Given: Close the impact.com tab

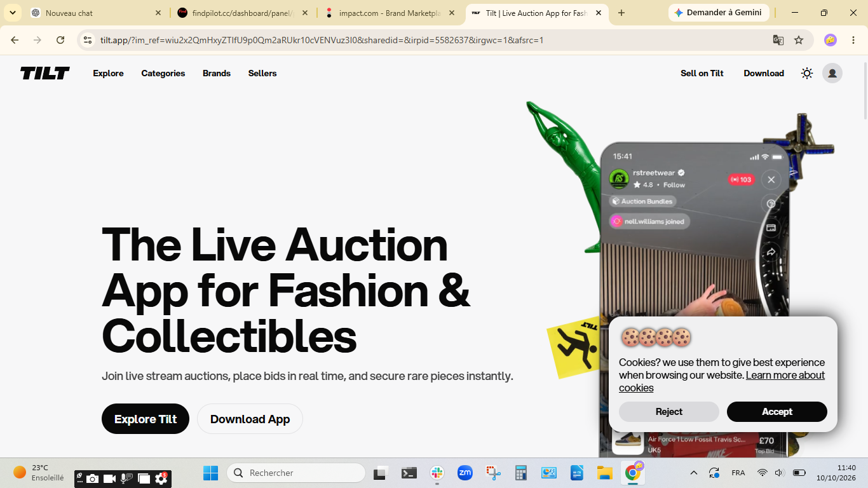Looking at the screenshot, I should [x=452, y=13].
